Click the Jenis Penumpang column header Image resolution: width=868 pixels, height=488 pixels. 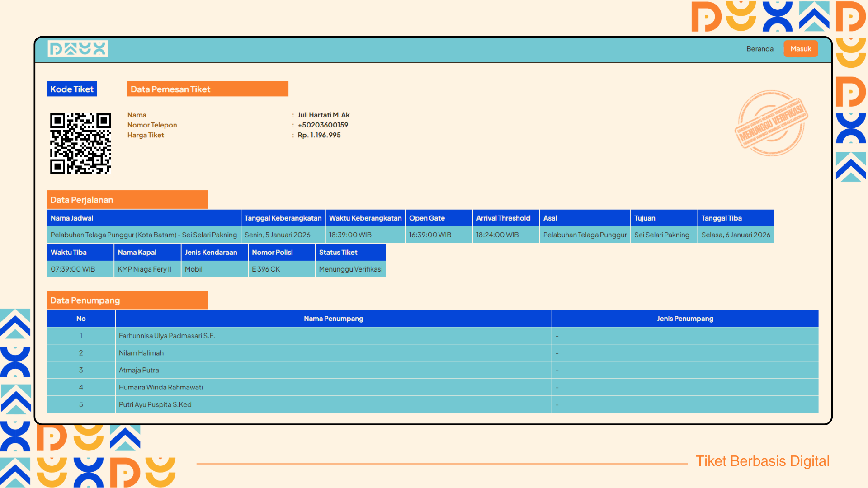tap(685, 319)
